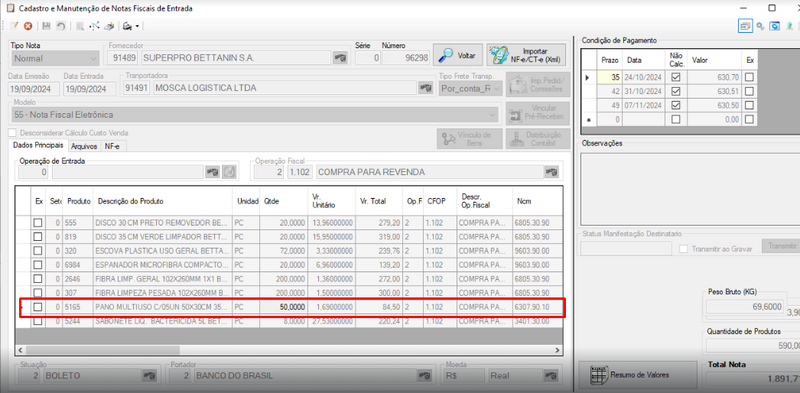Select row ESPANADOR MICROFIBRA COMPACTO

[290, 265]
